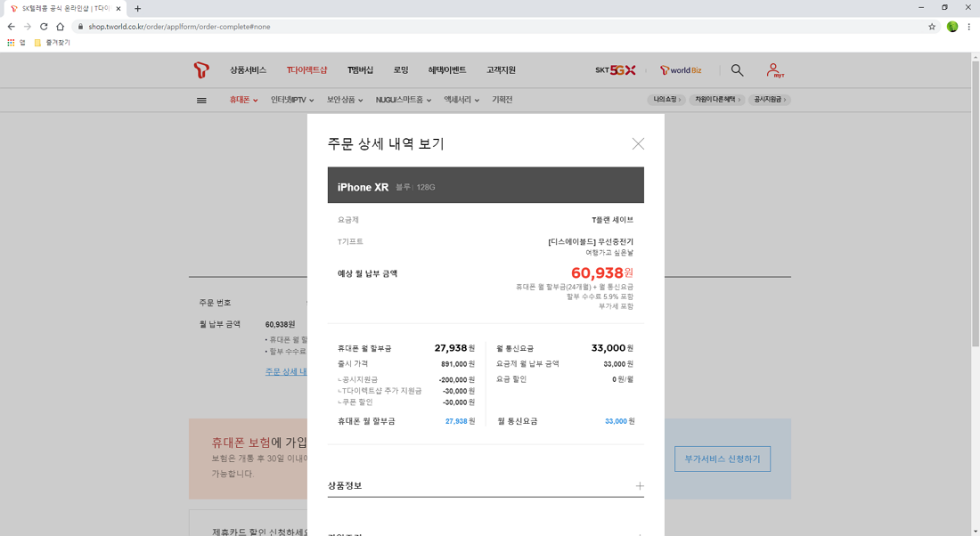The width and height of the screenshot is (980, 536).
Task: Click the blue 27,938 원 installment total
Action: click(x=460, y=422)
